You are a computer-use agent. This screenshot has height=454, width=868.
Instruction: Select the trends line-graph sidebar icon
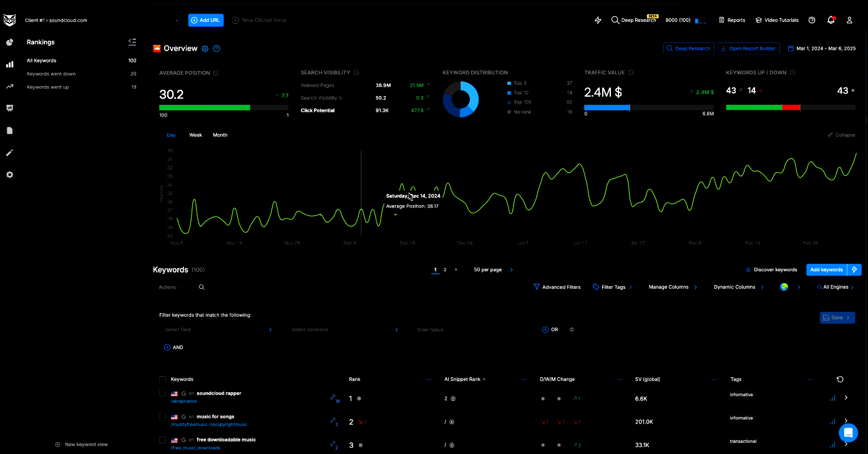(9, 86)
